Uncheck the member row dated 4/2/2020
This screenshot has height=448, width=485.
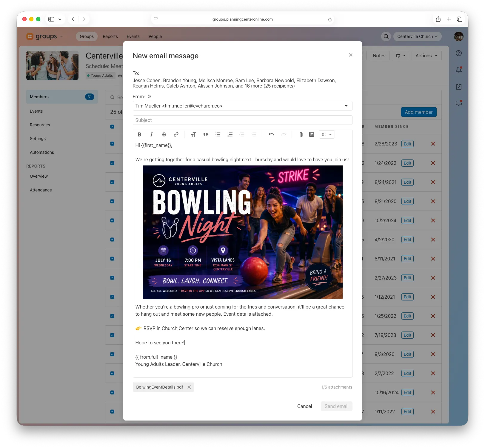112,240
